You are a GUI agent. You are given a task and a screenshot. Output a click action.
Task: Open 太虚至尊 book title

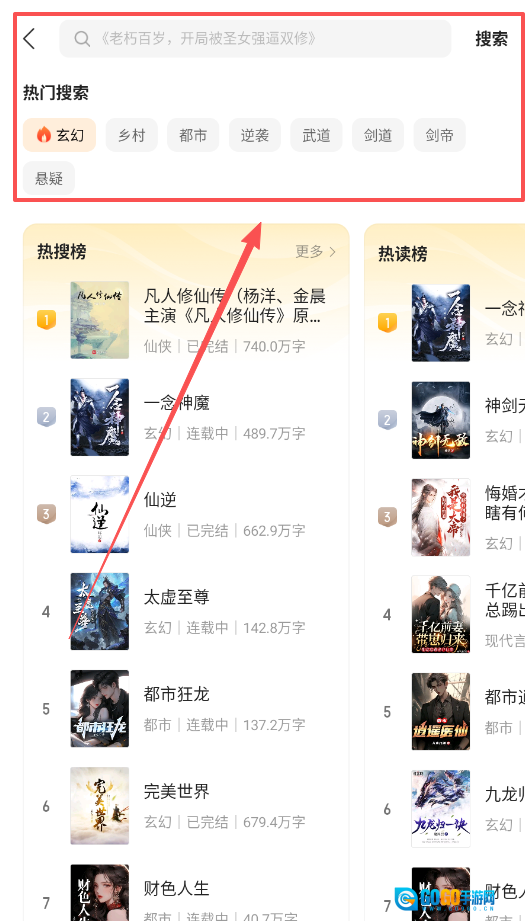pyautogui.click(x=177, y=597)
